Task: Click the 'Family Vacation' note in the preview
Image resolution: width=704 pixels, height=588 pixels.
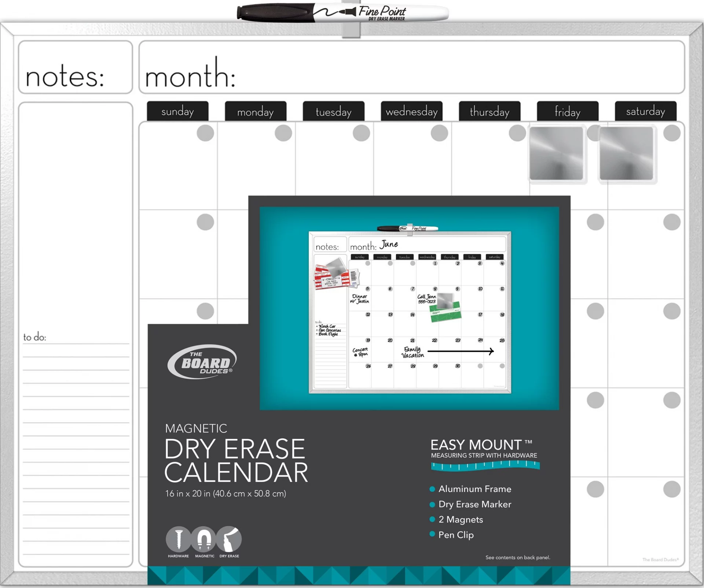Action: [413, 353]
